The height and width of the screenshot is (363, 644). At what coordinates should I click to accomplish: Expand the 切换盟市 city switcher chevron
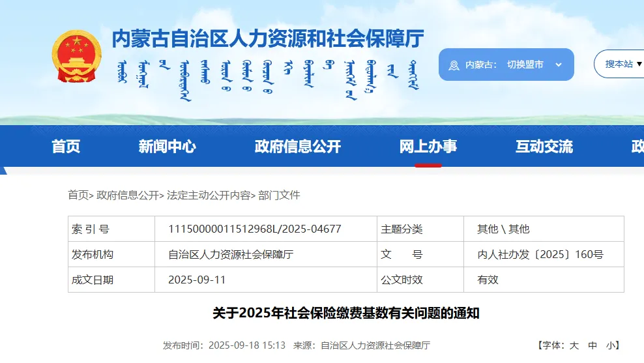(x=559, y=65)
